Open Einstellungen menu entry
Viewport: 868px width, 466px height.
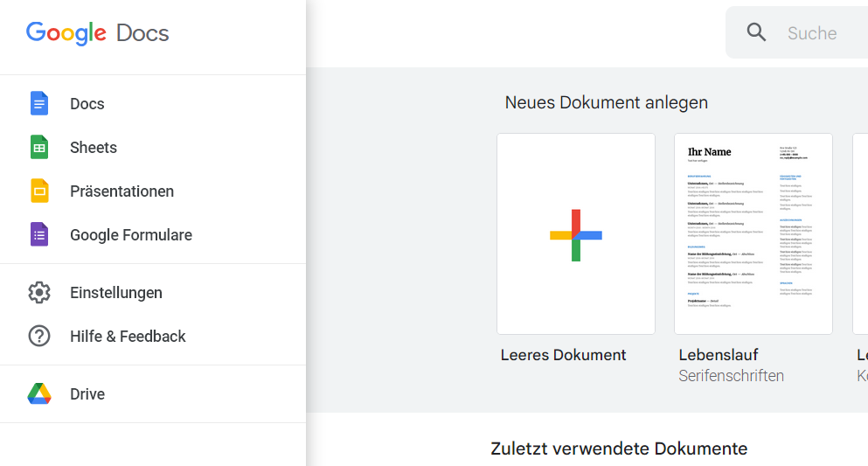(x=115, y=292)
